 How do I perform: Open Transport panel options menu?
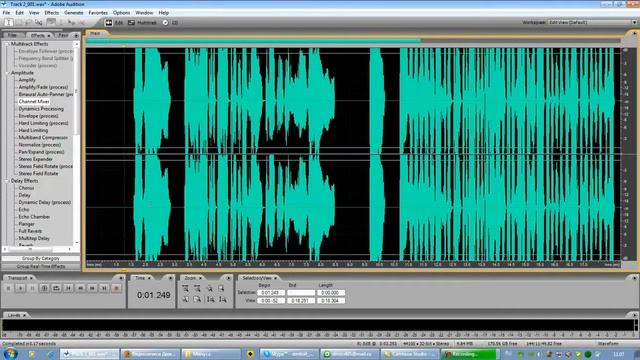121,278
